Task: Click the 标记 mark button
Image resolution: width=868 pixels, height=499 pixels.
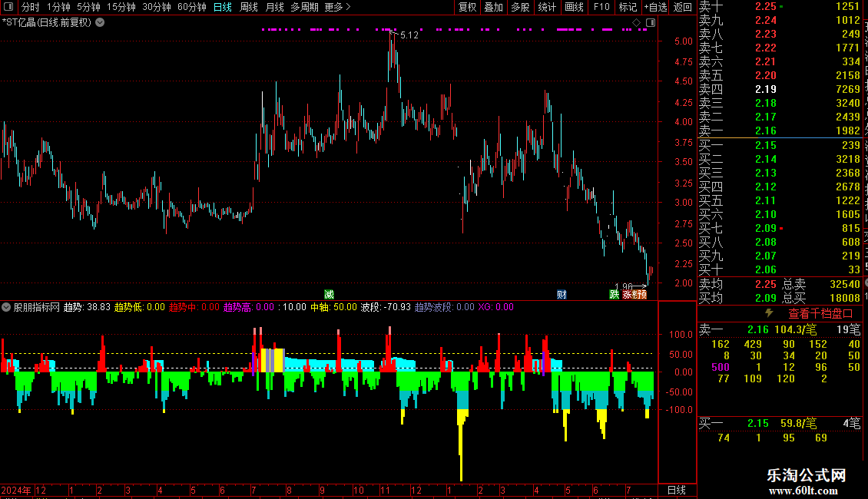Action: pyautogui.click(x=628, y=7)
